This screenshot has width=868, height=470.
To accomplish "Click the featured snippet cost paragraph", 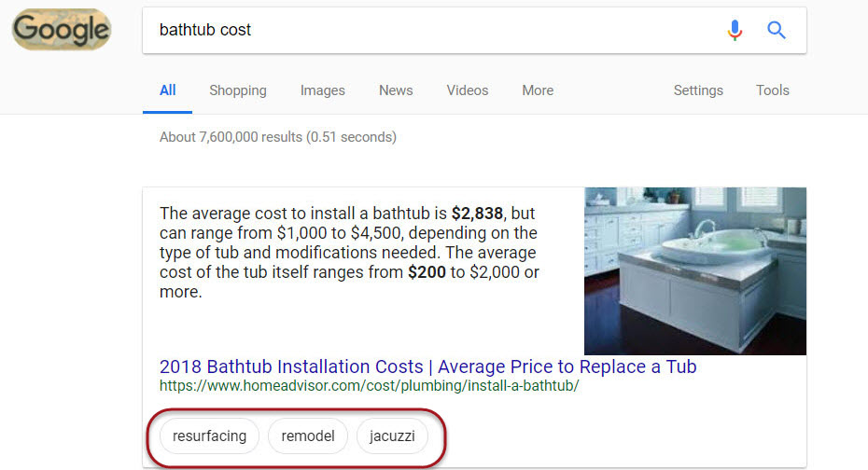I will [350, 252].
